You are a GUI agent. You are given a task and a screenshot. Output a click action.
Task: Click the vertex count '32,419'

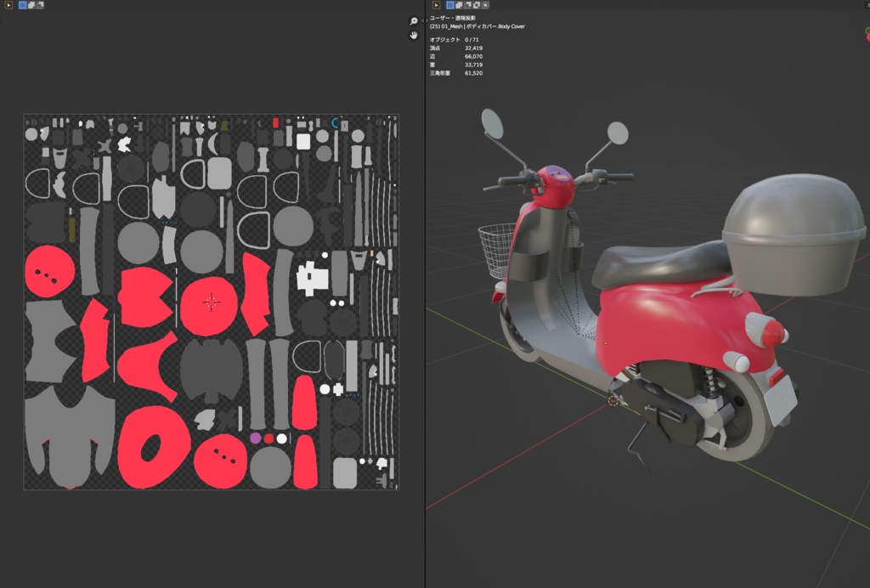(x=473, y=48)
